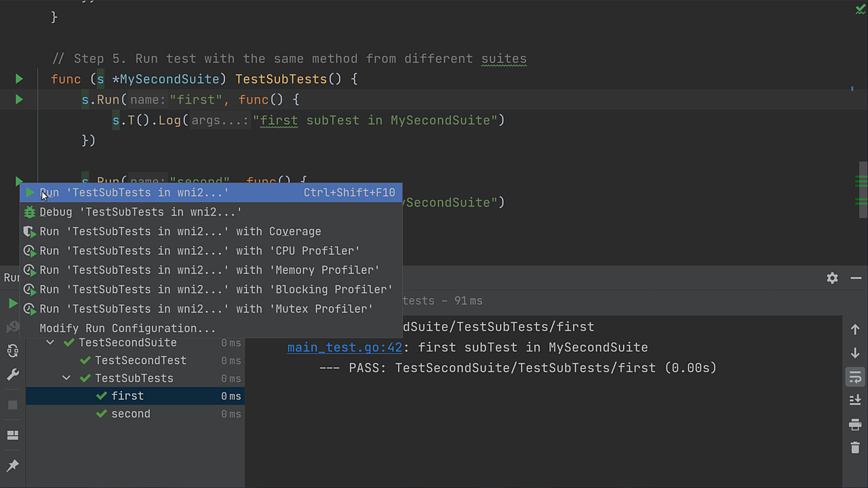Click 'TestSubTests' function name in editor
Viewport: 868px width, 488px height.
pyautogui.click(x=281, y=79)
